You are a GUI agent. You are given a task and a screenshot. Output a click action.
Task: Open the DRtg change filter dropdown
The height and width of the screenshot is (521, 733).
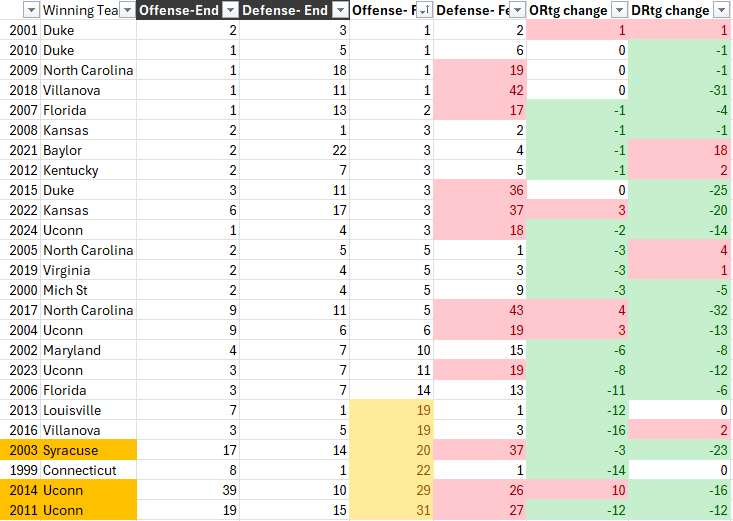pyautogui.click(x=721, y=10)
